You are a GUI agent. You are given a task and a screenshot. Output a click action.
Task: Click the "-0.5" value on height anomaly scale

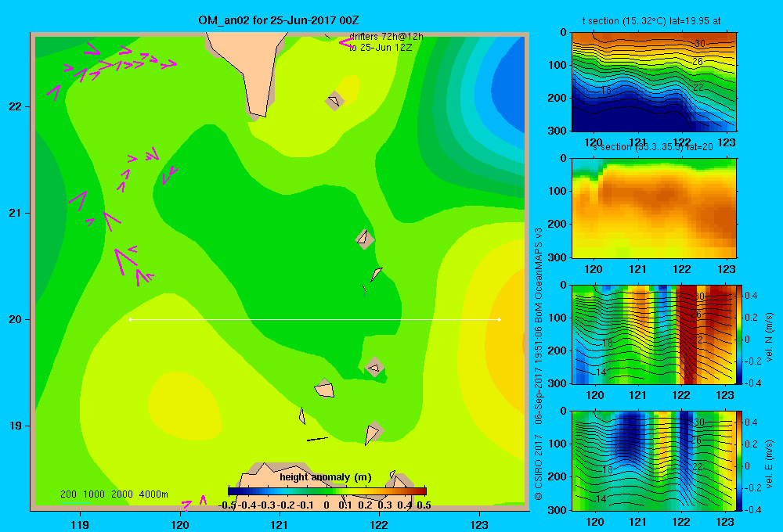(227, 505)
